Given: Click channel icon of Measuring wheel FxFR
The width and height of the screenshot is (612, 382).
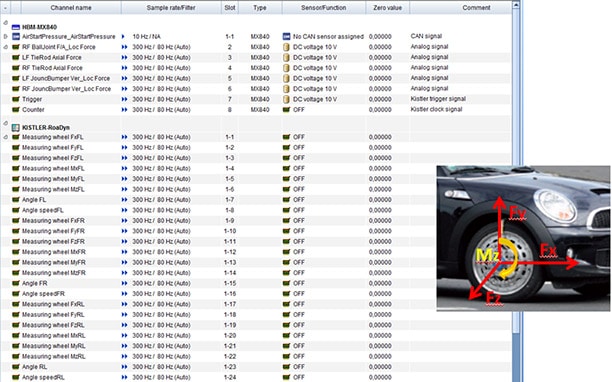Looking at the screenshot, I should (x=16, y=220).
